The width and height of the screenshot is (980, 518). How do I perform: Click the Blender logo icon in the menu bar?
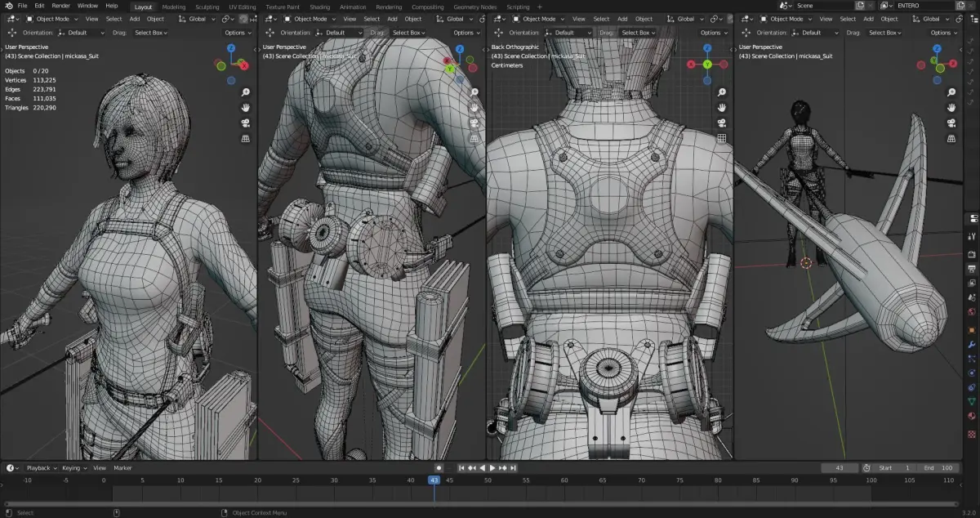pos(9,6)
